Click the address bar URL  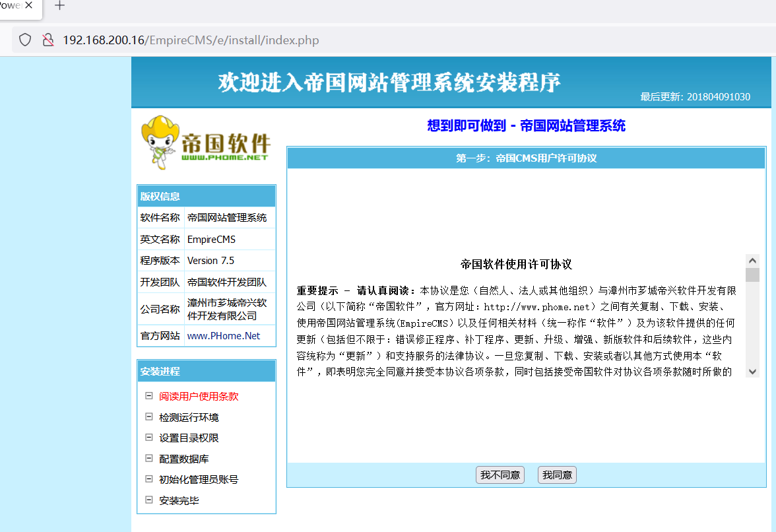191,40
